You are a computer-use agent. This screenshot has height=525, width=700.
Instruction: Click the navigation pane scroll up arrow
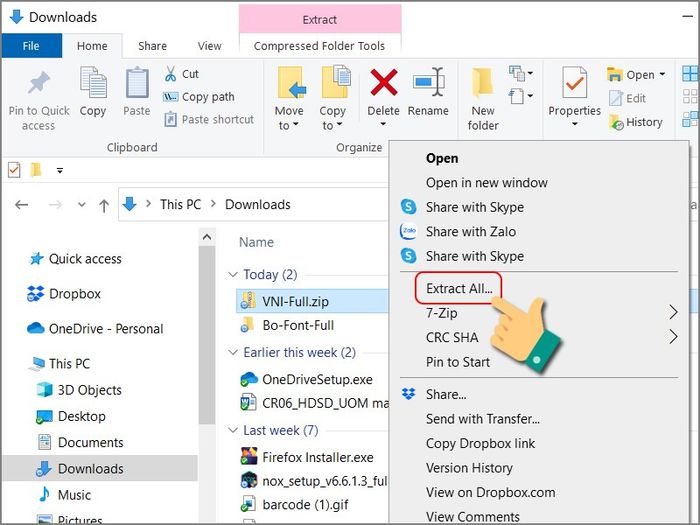(207, 237)
